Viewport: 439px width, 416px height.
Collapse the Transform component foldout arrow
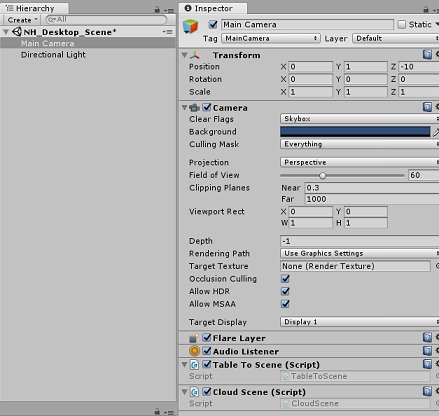click(x=184, y=55)
